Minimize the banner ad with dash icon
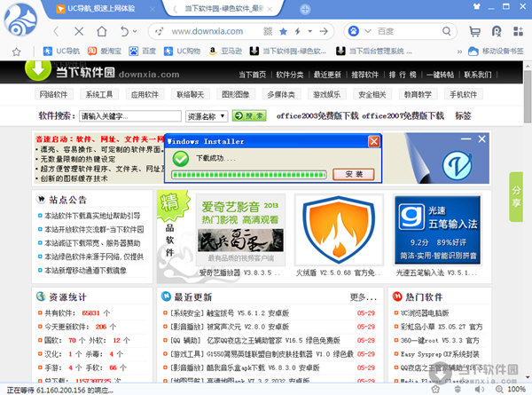The width and height of the screenshot is (532, 395). tap(465, 138)
